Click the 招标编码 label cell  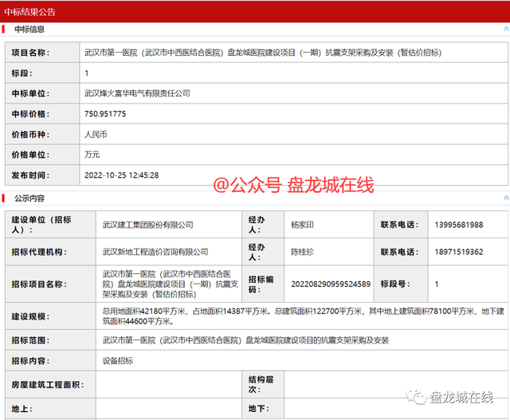pyautogui.click(x=263, y=284)
